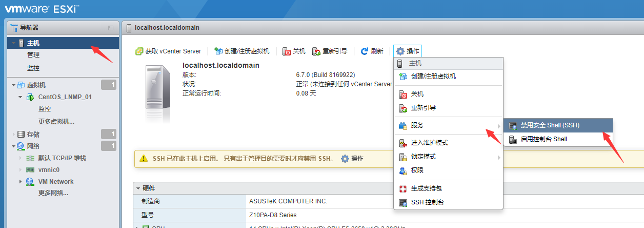Collapse the 虚拟机 tree node
This screenshot has width=644, height=228.
click(x=13, y=85)
